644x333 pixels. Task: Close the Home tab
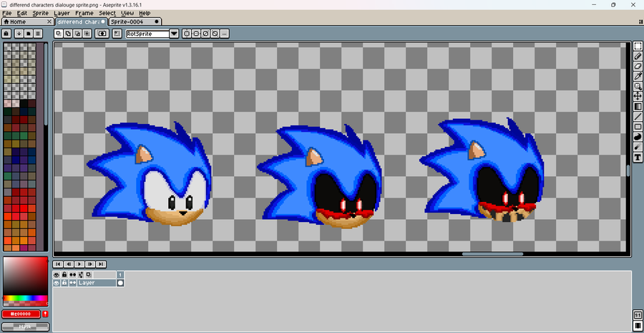pos(49,21)
